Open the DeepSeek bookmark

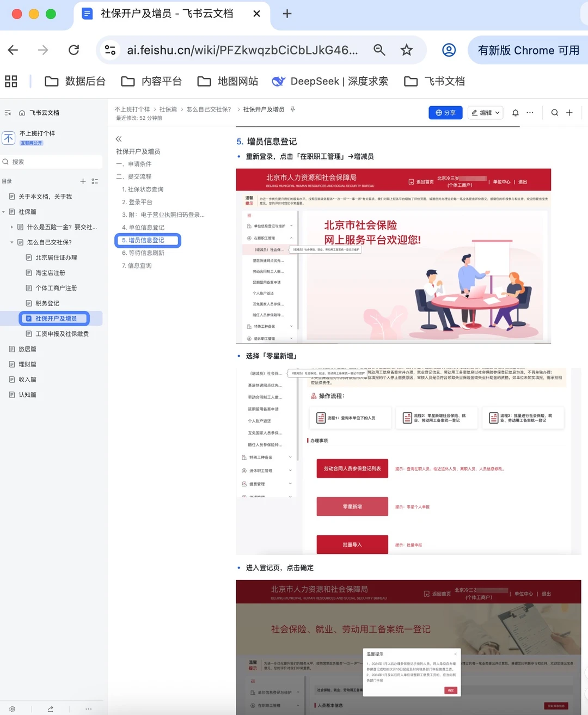pyautogui.click(x=330, y=81)
